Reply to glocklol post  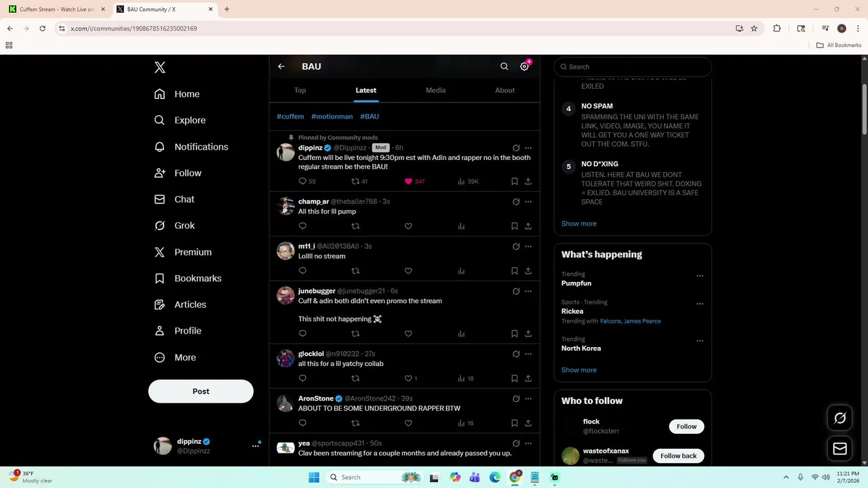coord(302,378)
